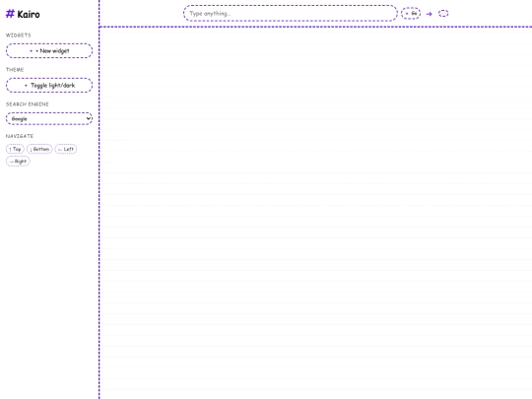Click the purple arrow icon next to Go
Image resolution: width=532 pixels, height=399 pixels.
pos(430,14)
